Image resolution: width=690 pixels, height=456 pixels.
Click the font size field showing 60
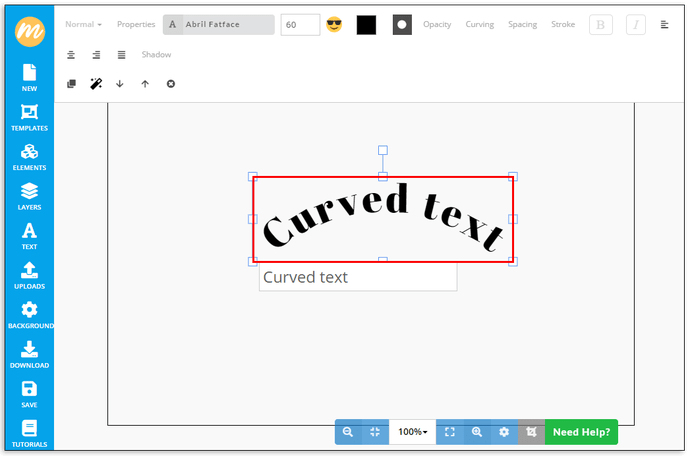[x=300, y=25]
